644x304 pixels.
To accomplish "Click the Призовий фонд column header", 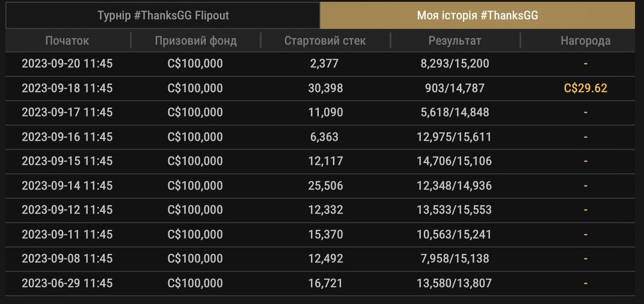I will pyautogui.click(x=196, y=41).
